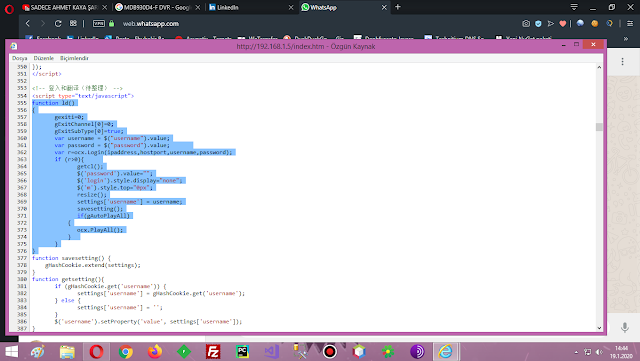
Task: Close the WhatsApp tab
Action: point(384,7)
